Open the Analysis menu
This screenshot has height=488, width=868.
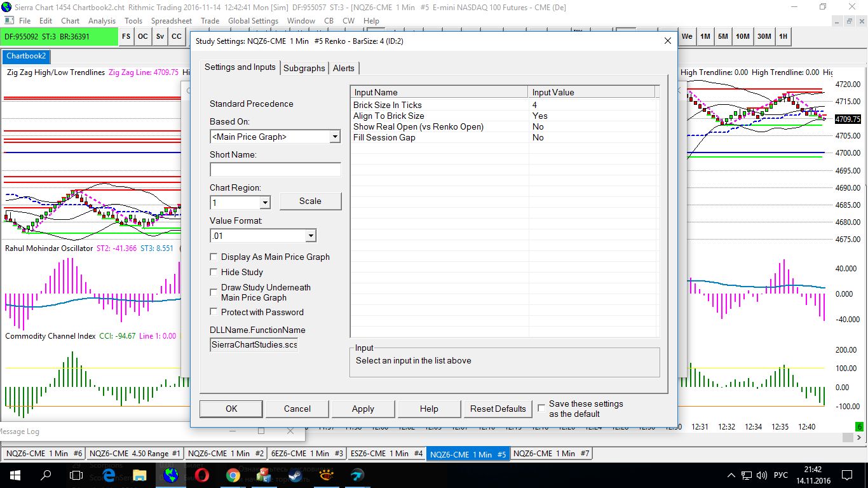(102, 21)
